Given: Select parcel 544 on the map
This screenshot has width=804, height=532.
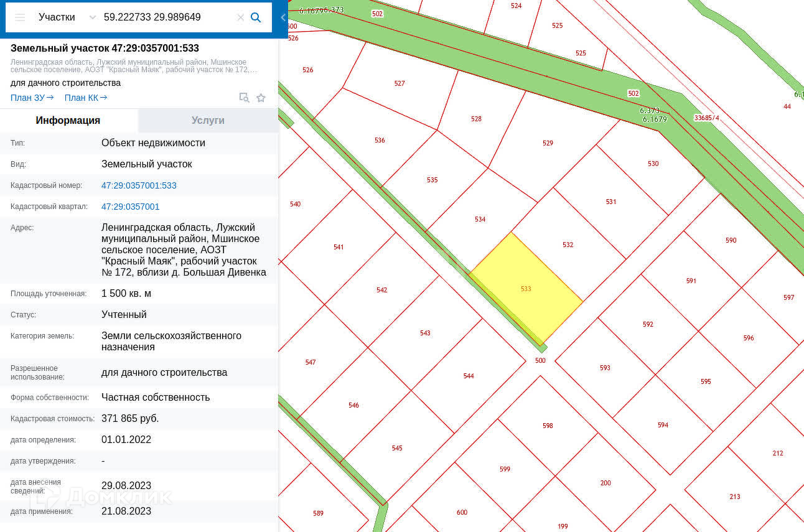Looking at the screenshot, I should 469,376.
